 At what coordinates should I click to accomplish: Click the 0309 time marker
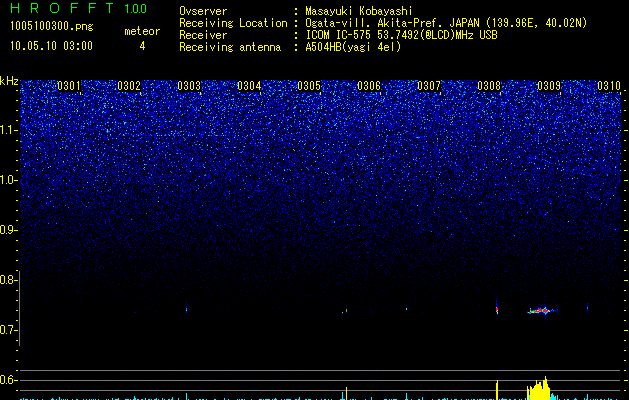click(549, 86)
